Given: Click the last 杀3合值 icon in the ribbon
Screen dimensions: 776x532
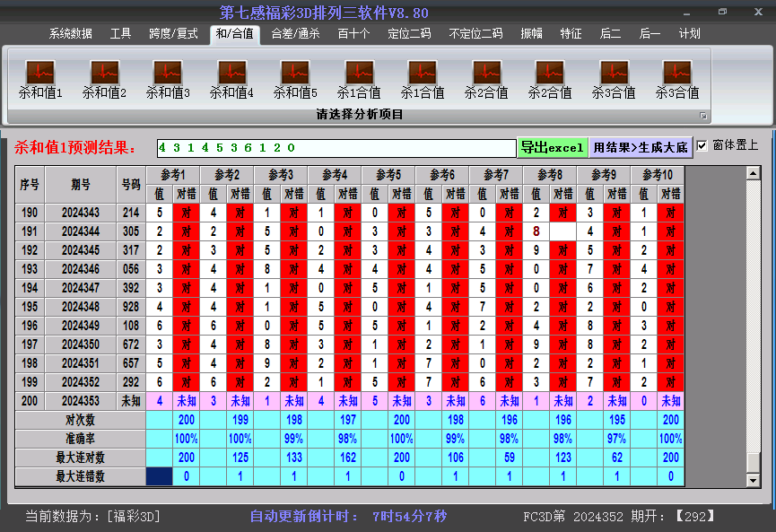Looking at the screenshot, I should pos(677,80).
